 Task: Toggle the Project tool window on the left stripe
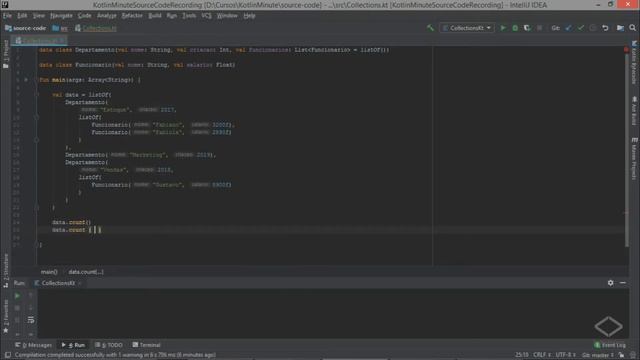tap(6, 53)
